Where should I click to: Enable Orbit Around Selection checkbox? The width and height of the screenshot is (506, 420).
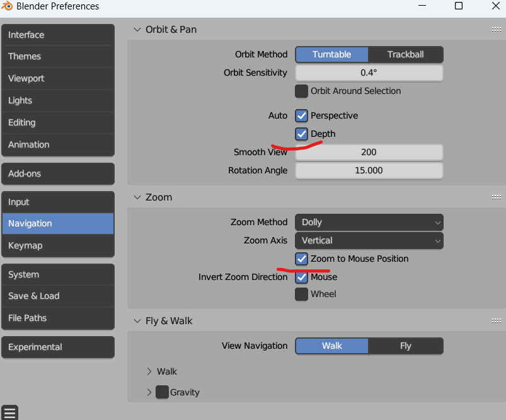click(302, 91)
